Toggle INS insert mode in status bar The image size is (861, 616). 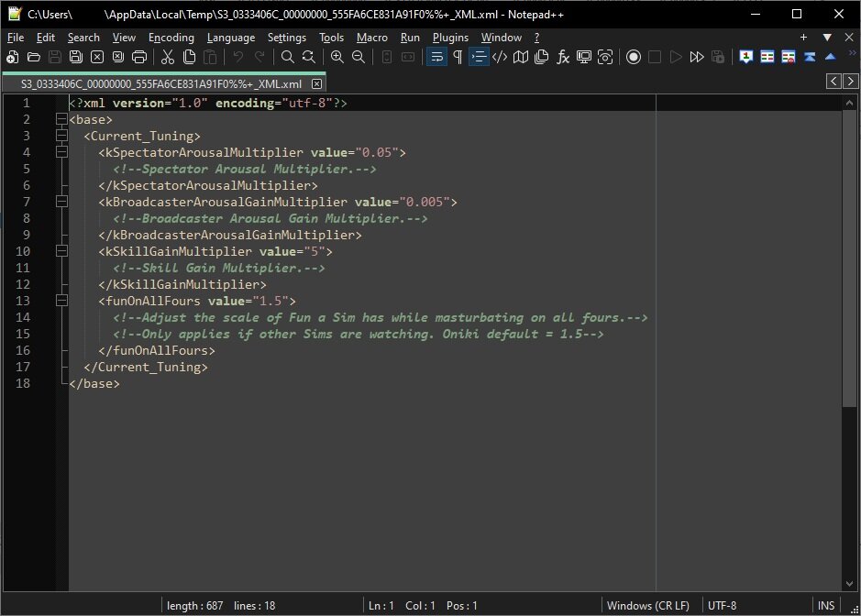[x=826, y=606]
